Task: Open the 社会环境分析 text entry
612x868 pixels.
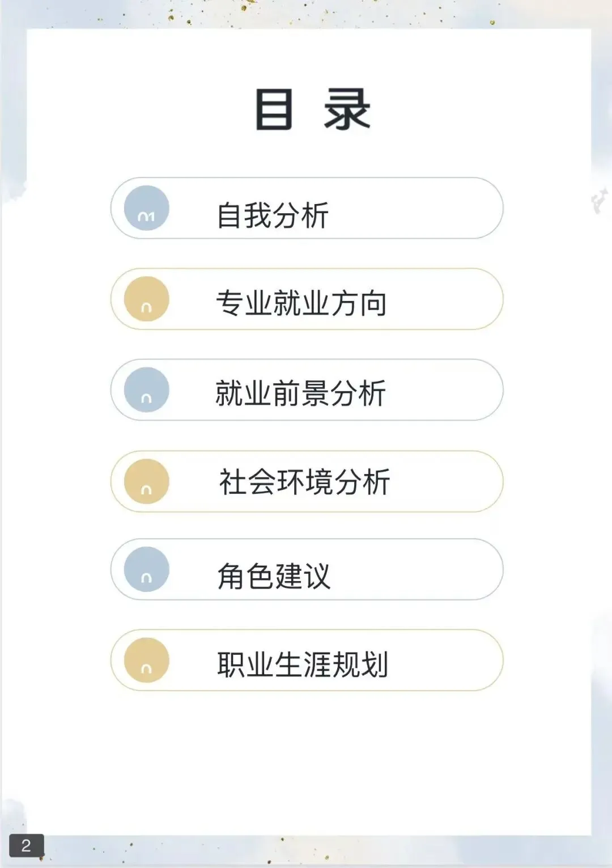Action: (304, 482)
